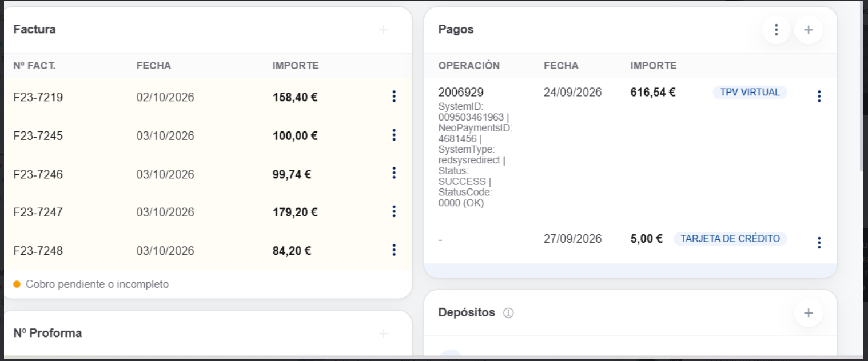Select invoice number F23-7246

pyautogui.click(x=38, y=174)
